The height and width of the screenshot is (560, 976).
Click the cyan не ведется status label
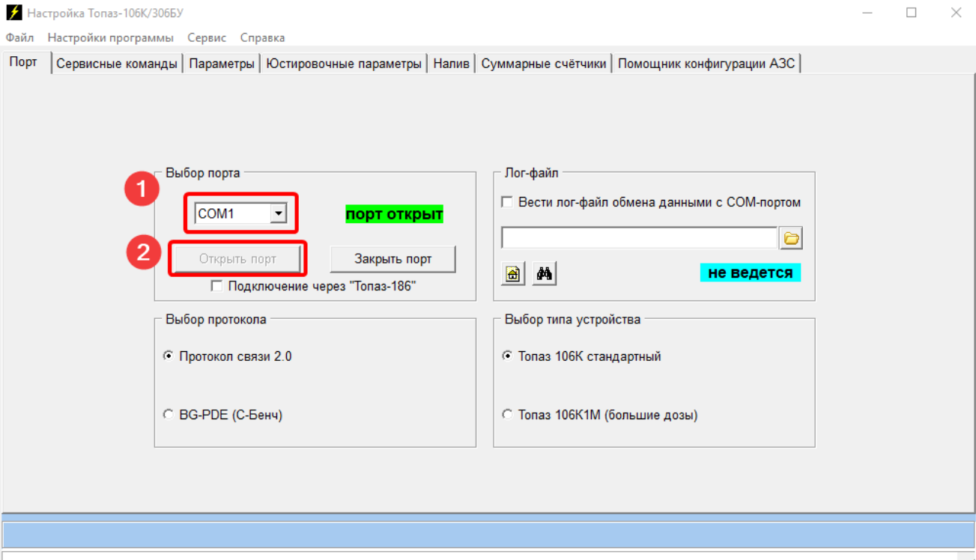(x=750, y=273)
